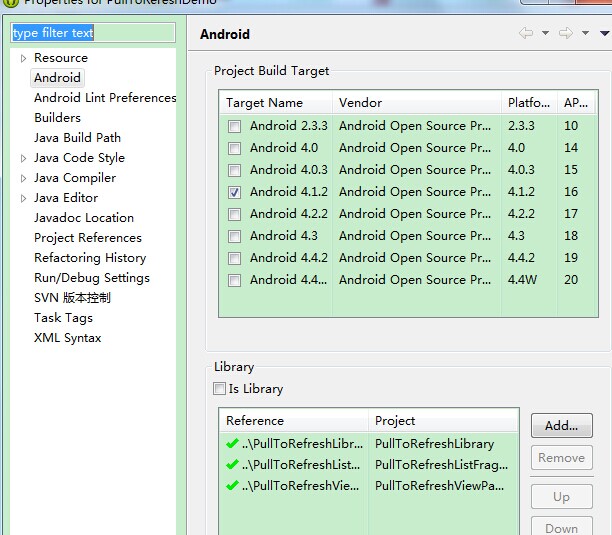
Task: Click the green check icon for PullToRefreshViewPa...
Action: pos(232,485)
